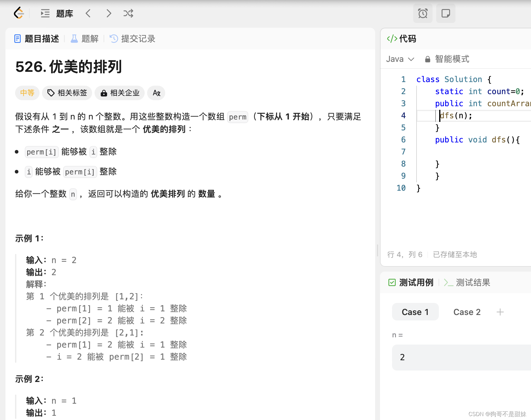Screen dimensions: 531x420
Task: Expand the 相关企业 section
Action: [x=120, y=93]
